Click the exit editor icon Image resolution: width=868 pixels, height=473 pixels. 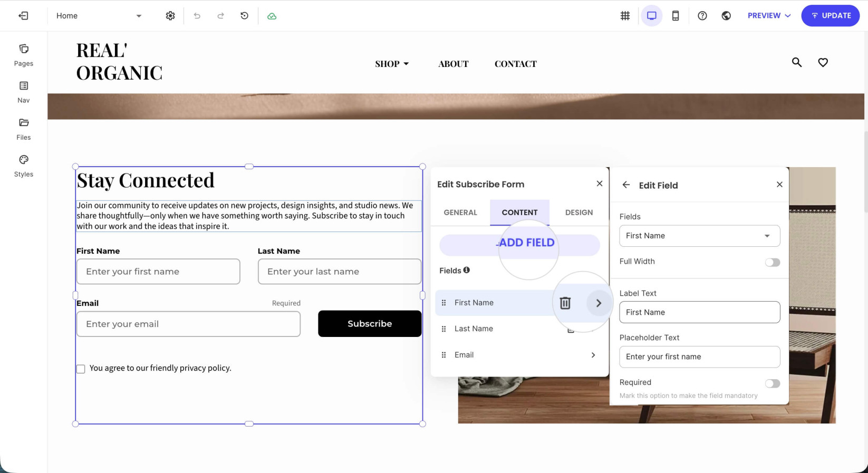(23, 16)
